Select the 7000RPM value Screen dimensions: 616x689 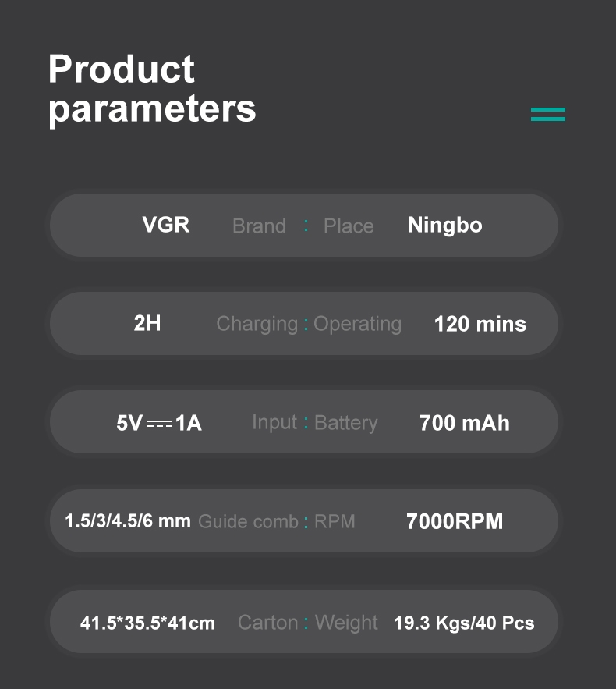click(455, 521)
